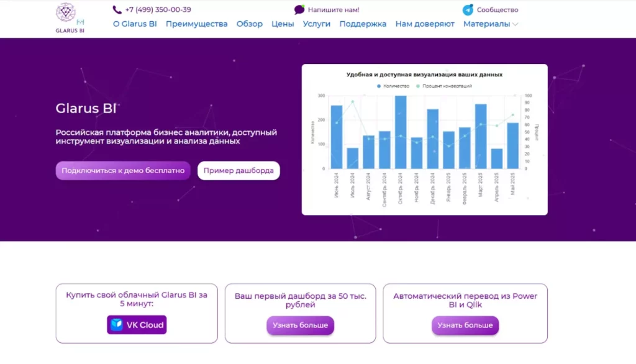Click the Пример дашборда button
The width and height of the screenshot is (636, 364).
coord(238,170)
